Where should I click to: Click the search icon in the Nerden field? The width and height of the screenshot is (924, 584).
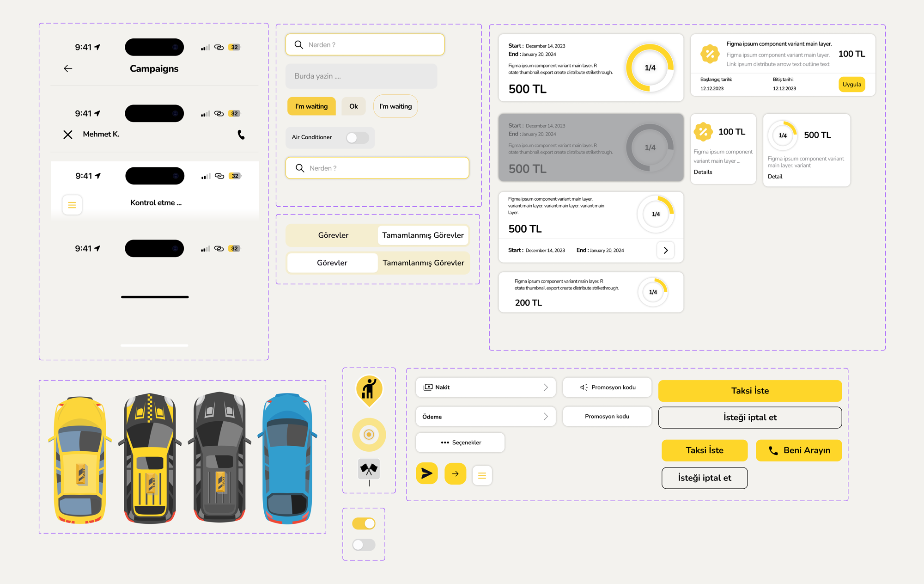click(298, 44)
